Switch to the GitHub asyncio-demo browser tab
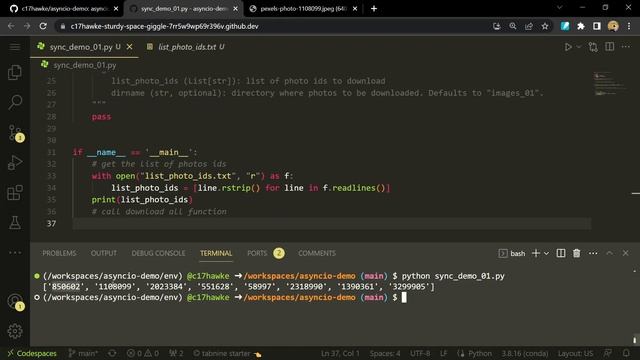Image resolution: width=640 pixels, height=360 pixels. 64,9
